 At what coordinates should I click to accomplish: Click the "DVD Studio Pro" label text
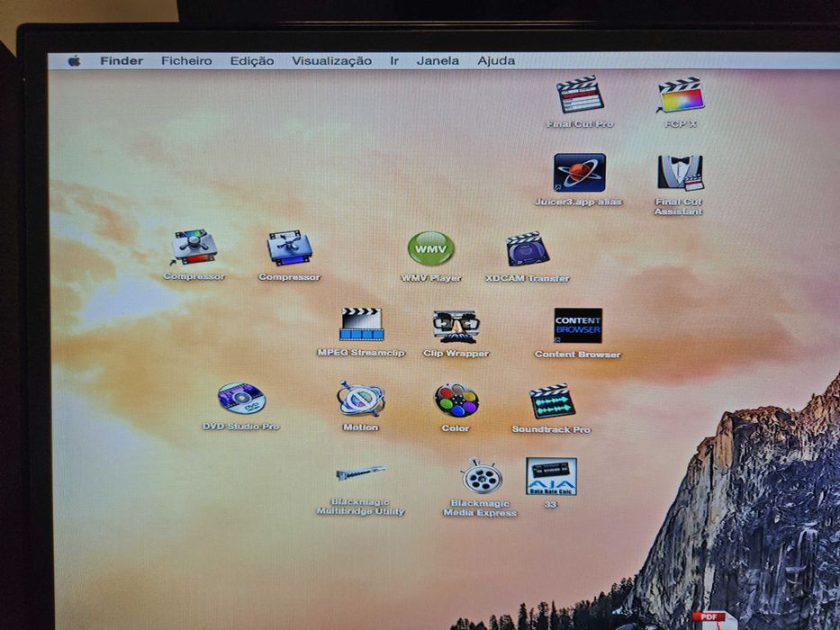(x=241, y=427)
